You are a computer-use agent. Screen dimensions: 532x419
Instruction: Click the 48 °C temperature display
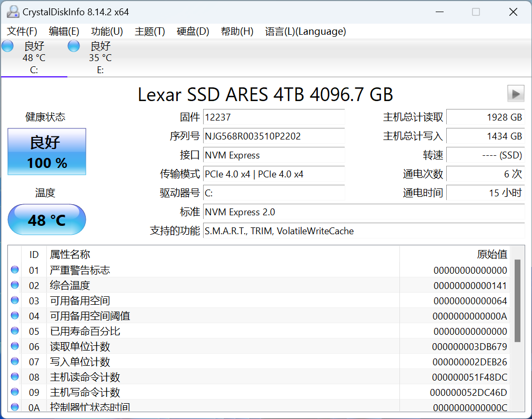[x=46, y=220]
